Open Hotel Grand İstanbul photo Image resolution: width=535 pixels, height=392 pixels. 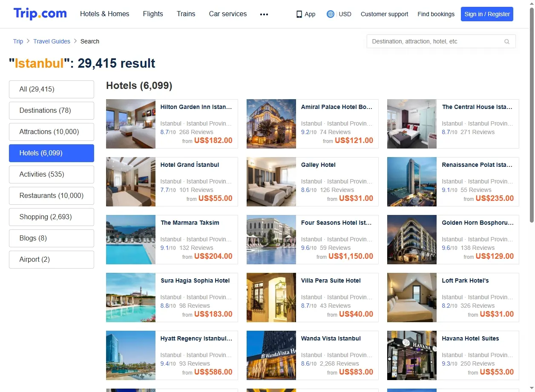(131, 182)
